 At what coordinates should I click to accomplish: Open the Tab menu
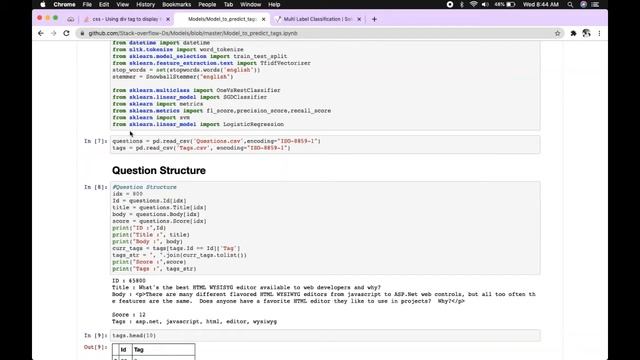pos(228,4)
